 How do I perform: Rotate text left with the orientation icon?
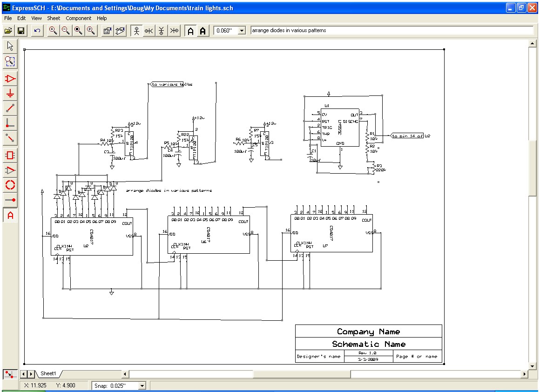(149, 31)
